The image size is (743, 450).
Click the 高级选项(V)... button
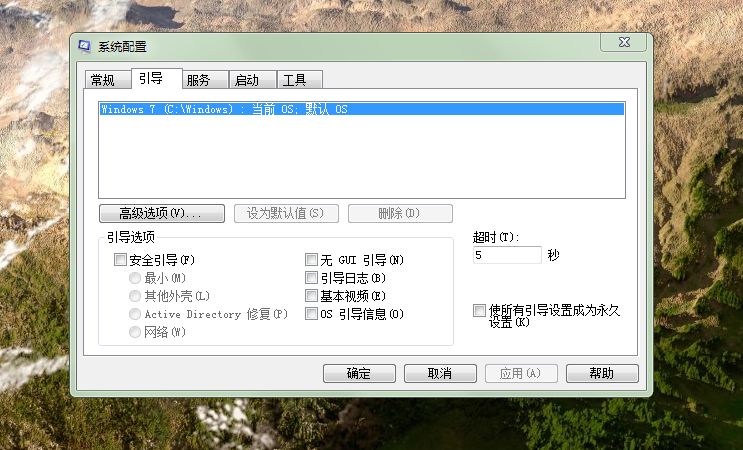162,214
